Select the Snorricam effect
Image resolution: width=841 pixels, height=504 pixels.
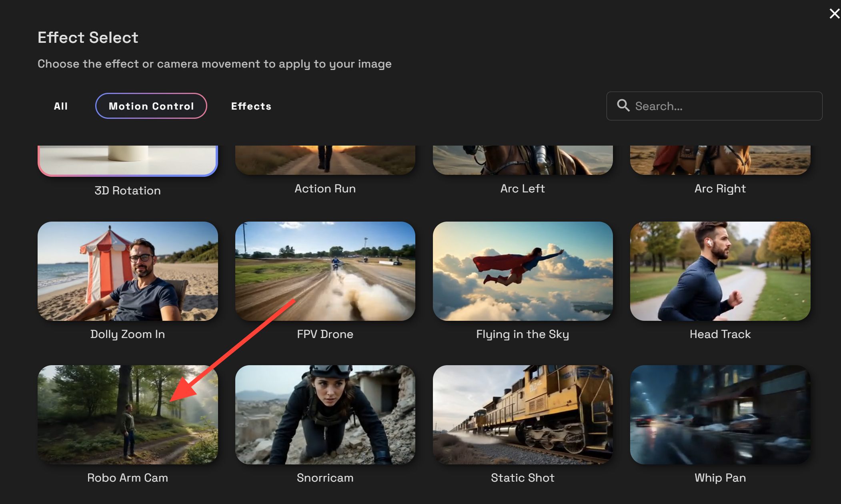pos(325,415)
